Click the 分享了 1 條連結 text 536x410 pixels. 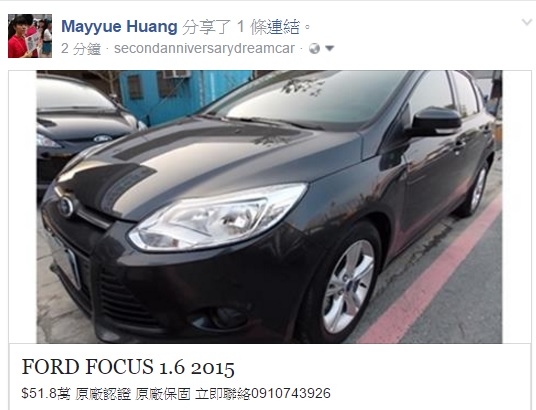tap(242, 27)
